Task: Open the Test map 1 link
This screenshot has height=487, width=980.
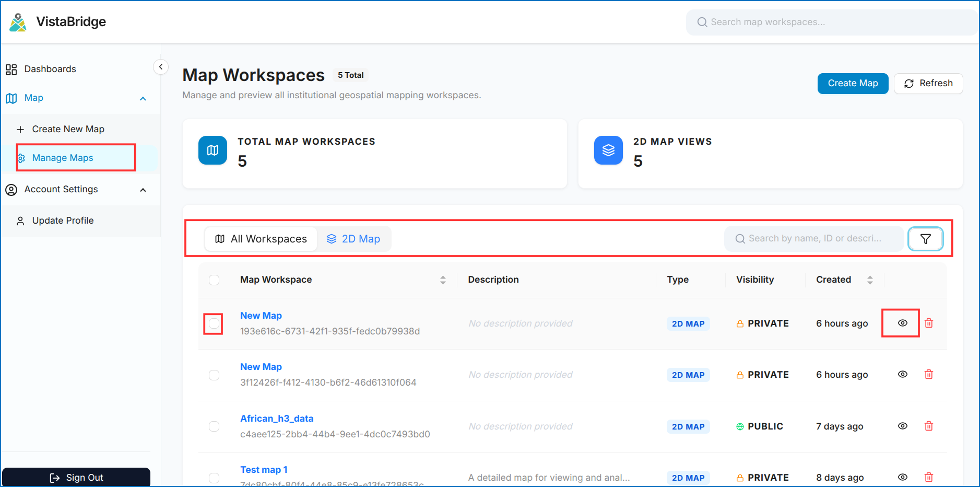Action: tap(264, 470)
